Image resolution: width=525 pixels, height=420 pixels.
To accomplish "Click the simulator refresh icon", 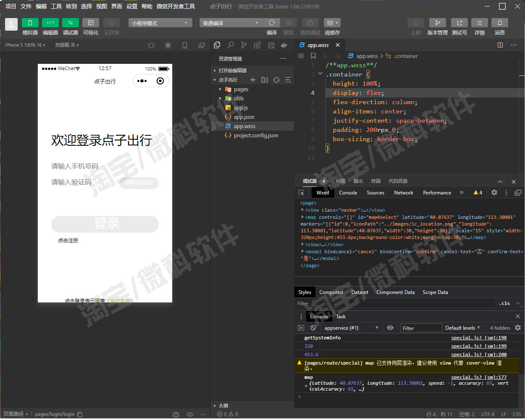I will pos(151,45).
